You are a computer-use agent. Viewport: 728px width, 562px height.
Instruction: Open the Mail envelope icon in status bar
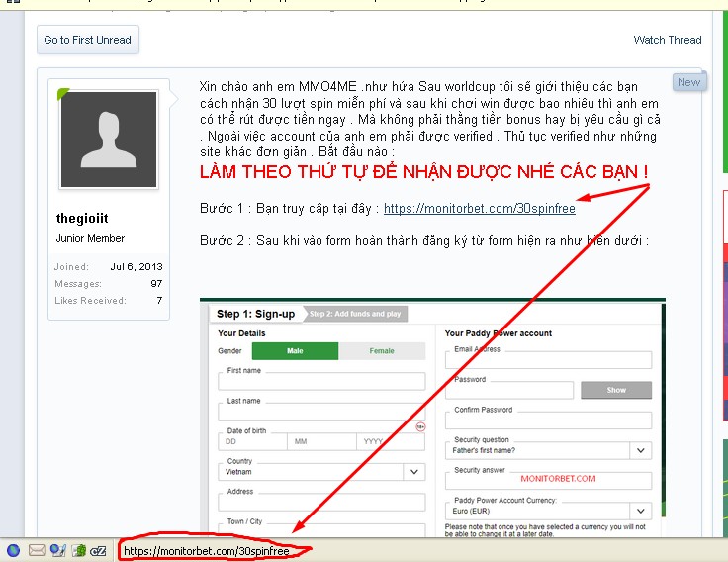point(37,551)
